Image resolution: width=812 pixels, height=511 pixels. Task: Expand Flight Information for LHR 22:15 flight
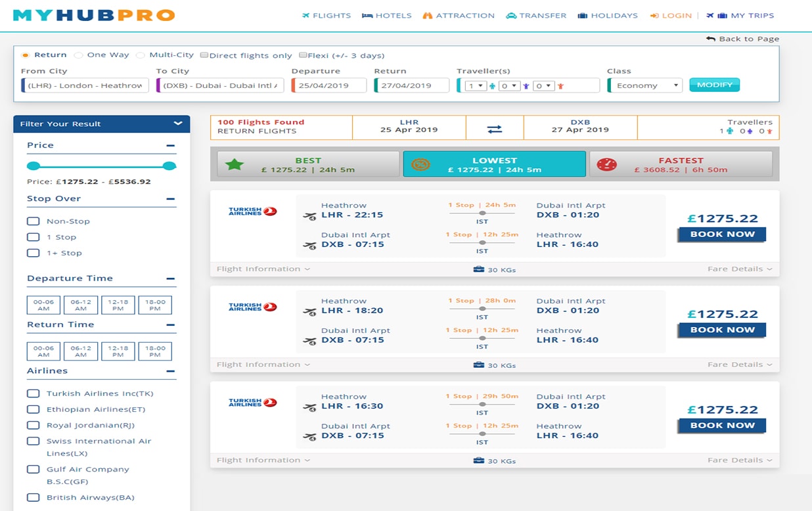pos(263,269)
